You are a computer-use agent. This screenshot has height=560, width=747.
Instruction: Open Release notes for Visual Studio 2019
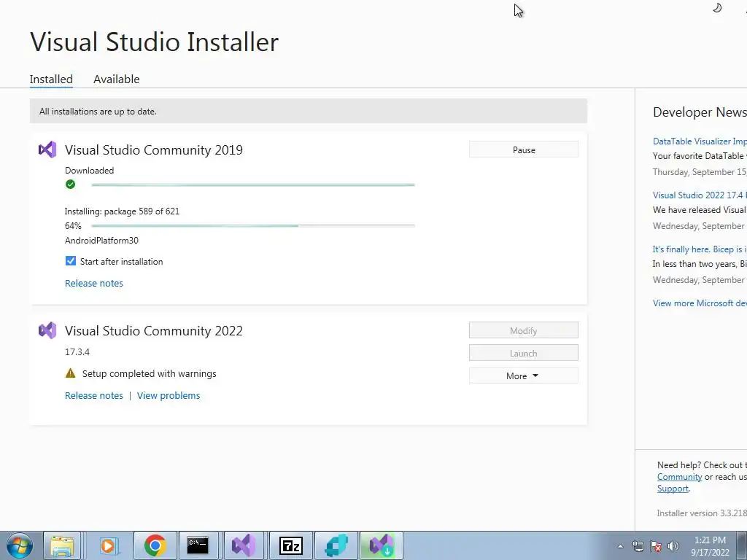click(x=94, y=284)
